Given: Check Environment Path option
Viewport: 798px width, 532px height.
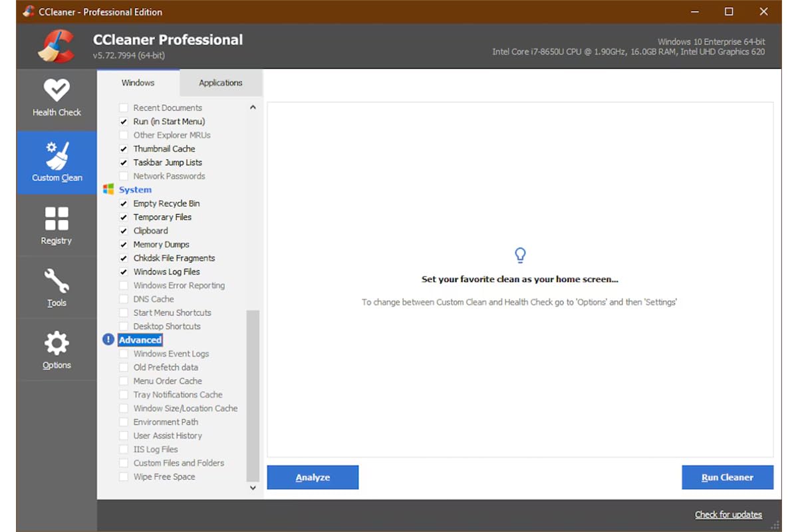Looking at the screenshot, I should [x=124, y=422].
